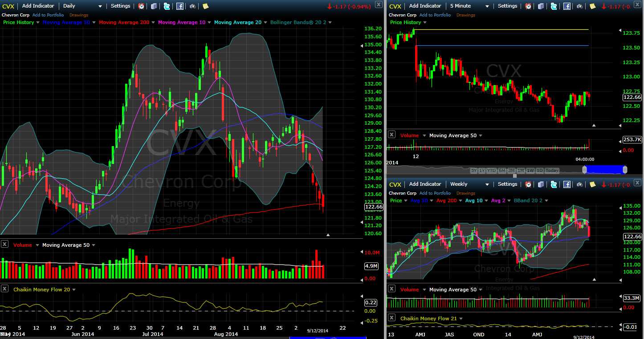The width and height of the screenshot is (644, 339).
Task: Click the database stack icon in 5 Minute chart
Action: (x=541, y=6)
